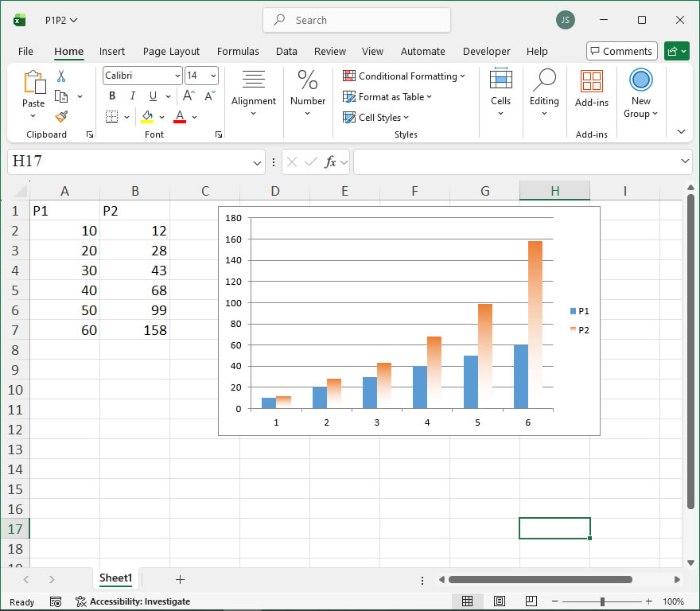Click the Comments button
This screenshot has width=700, height=611.
[x=621, y=52]
